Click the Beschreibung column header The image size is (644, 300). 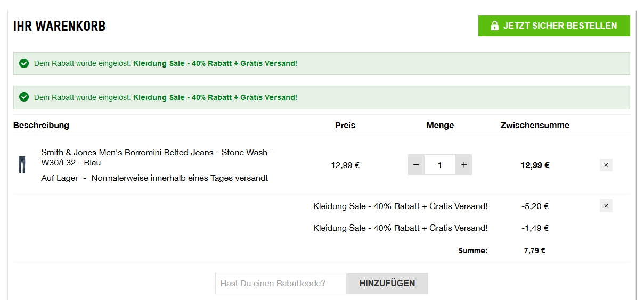tap(41, 126)
